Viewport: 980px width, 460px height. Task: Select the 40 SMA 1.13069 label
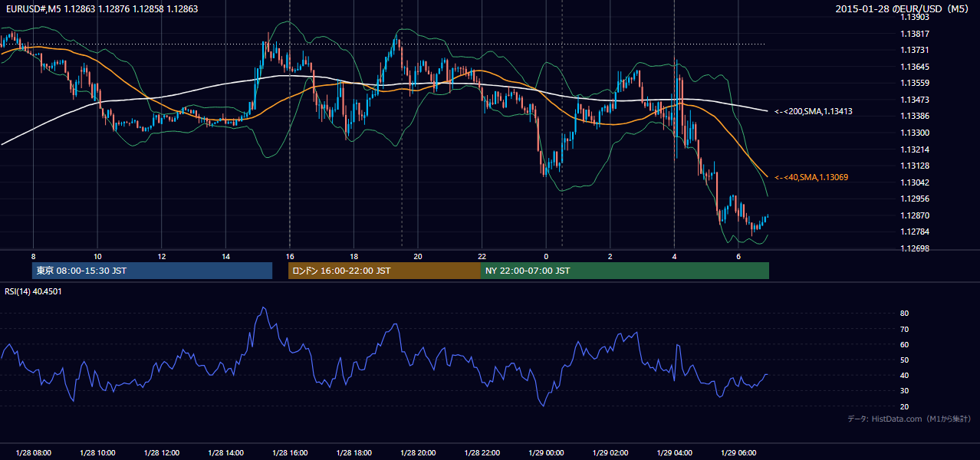pos(811,177)
